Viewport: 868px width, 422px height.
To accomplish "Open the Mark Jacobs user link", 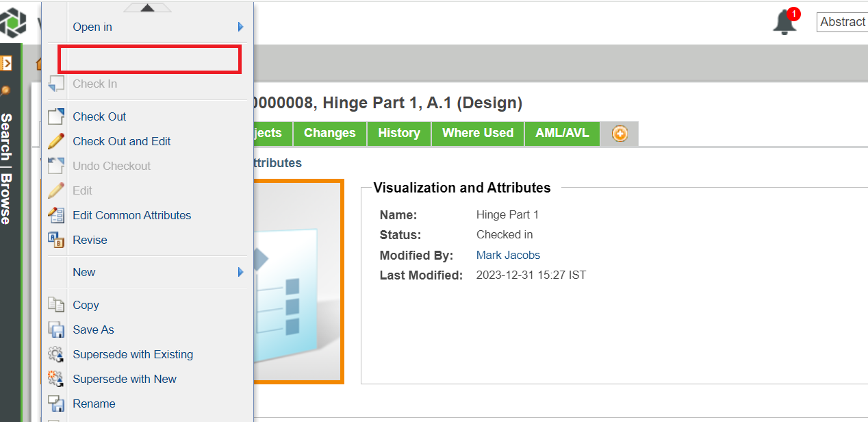I will [508, 255].
